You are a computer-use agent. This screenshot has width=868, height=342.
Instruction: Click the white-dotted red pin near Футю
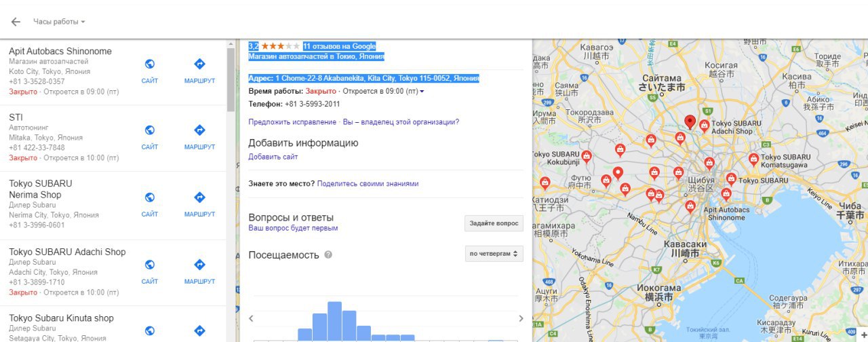tap(618, 174)
